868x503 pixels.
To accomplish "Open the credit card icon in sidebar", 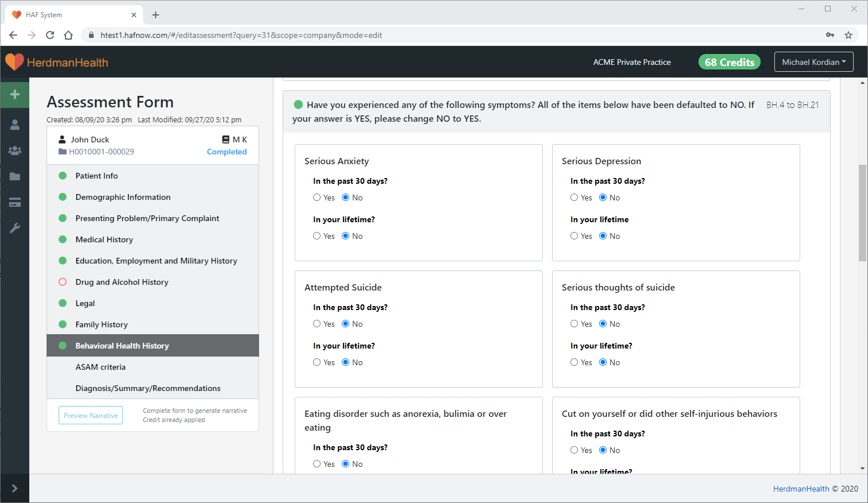I will point(15,202).
